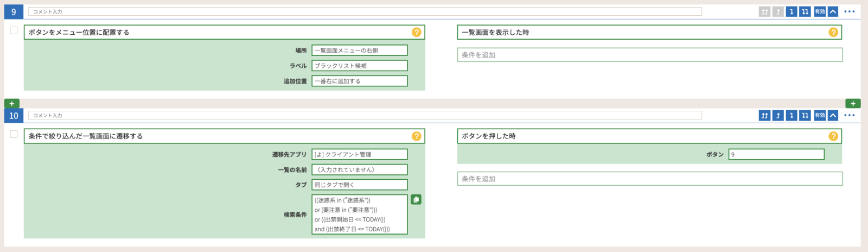Toggle the 有効 button on row 9
This screenshot has height=252, width=868.
[x=819, y=11]
